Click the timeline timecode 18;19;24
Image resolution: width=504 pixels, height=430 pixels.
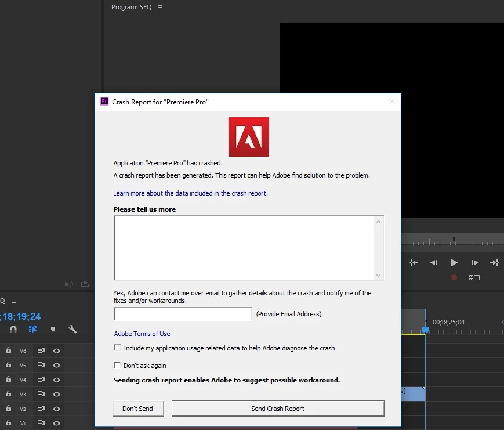point(21,316)
